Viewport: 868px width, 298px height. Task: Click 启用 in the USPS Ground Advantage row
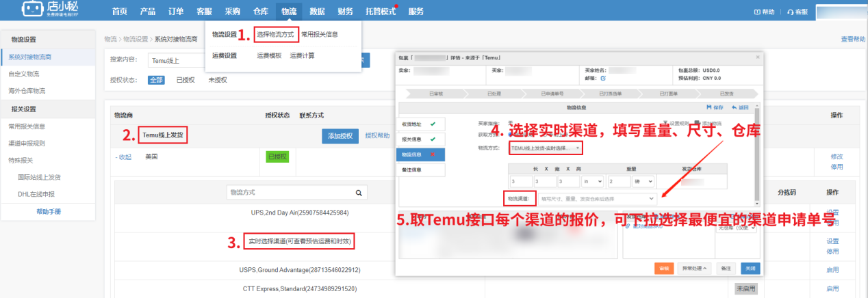(x=832, y=270)
